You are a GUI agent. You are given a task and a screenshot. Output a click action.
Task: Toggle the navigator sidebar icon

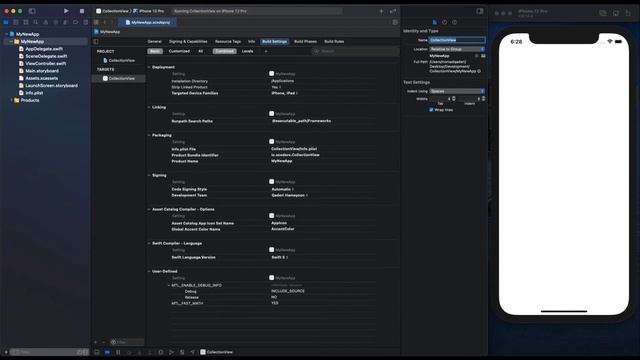(x=32, y=11)
